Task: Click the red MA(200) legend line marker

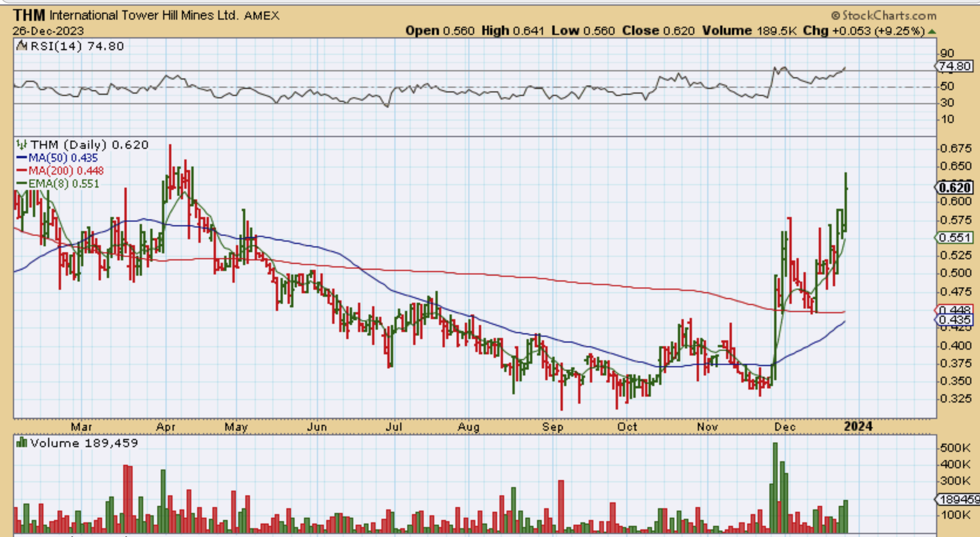Action: 21,171
